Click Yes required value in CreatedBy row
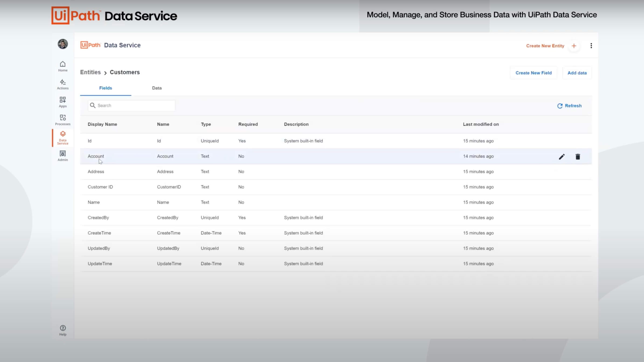This screenshot has width=644, height=362. click(x=242, y=218)
